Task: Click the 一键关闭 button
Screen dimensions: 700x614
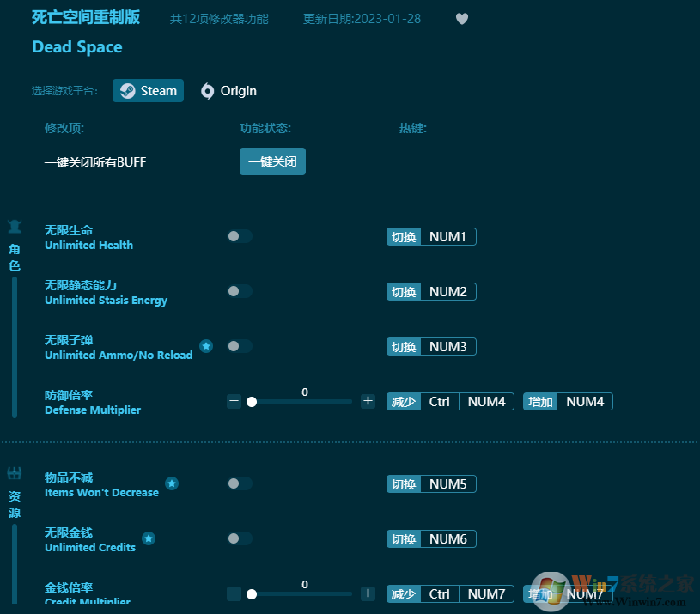Action: pyautogui.click(x=272, y=161)
